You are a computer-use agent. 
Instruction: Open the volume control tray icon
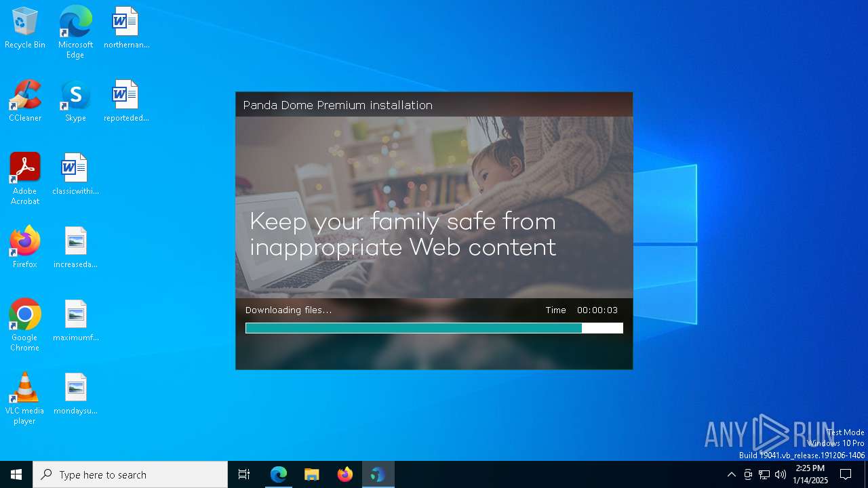pyautogui.click(x=781, y=474)
